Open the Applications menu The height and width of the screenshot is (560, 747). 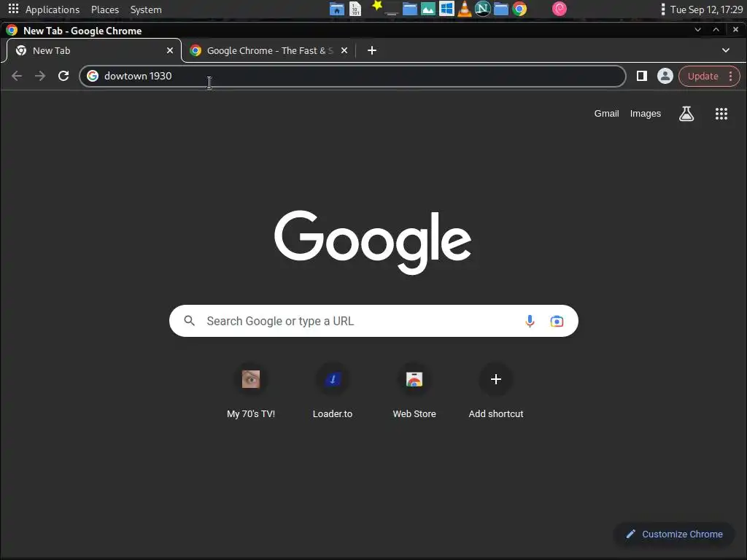coord(53,9)
